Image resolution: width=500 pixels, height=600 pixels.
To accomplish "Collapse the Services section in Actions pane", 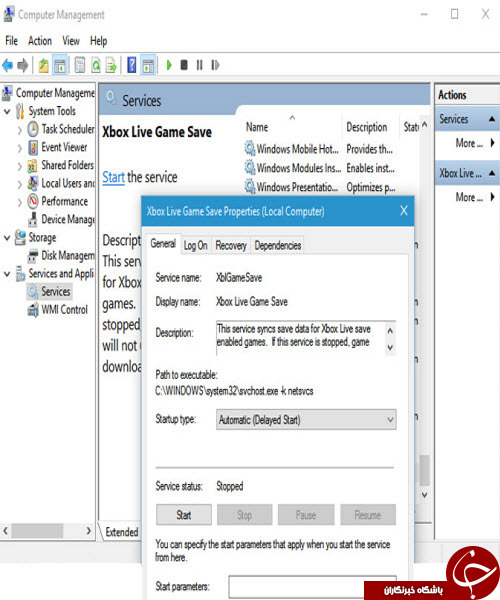I will click(492, 119).
